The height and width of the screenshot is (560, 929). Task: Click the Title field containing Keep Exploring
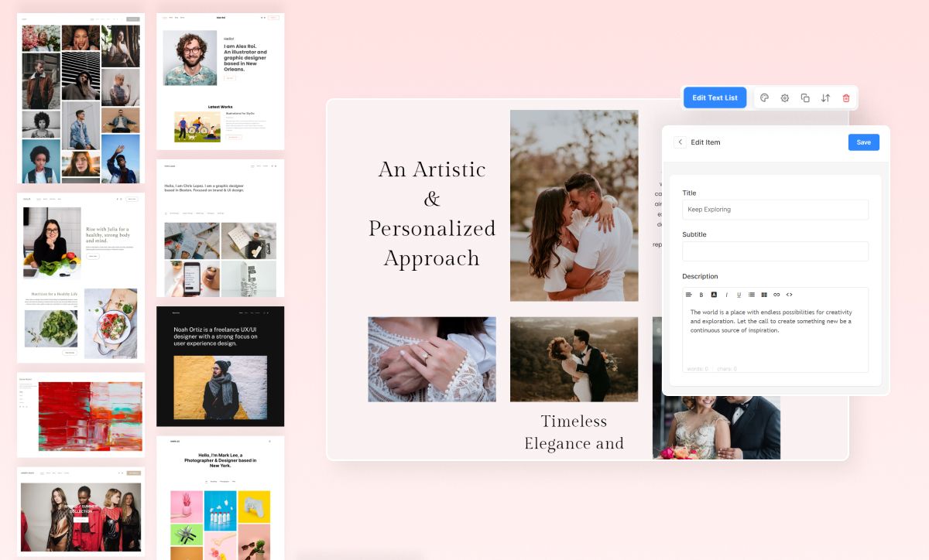(775, 209)
